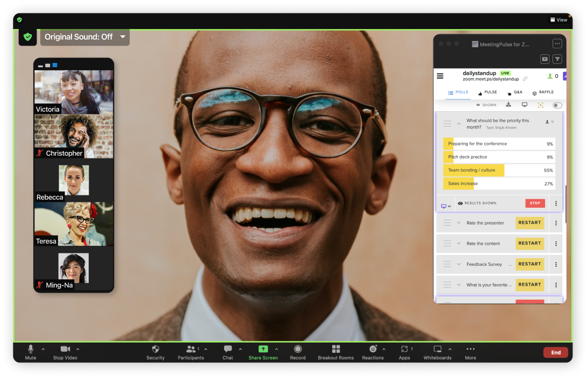
Task: Expand the Original Sound: Off dropdown
Action: point(123,37)
